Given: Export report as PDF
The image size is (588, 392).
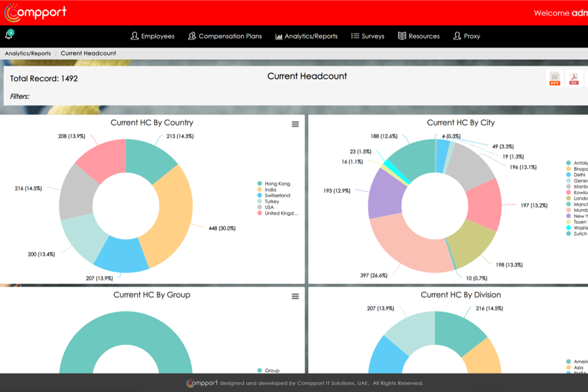Looking at the screenshot, I should pos(573,79).
